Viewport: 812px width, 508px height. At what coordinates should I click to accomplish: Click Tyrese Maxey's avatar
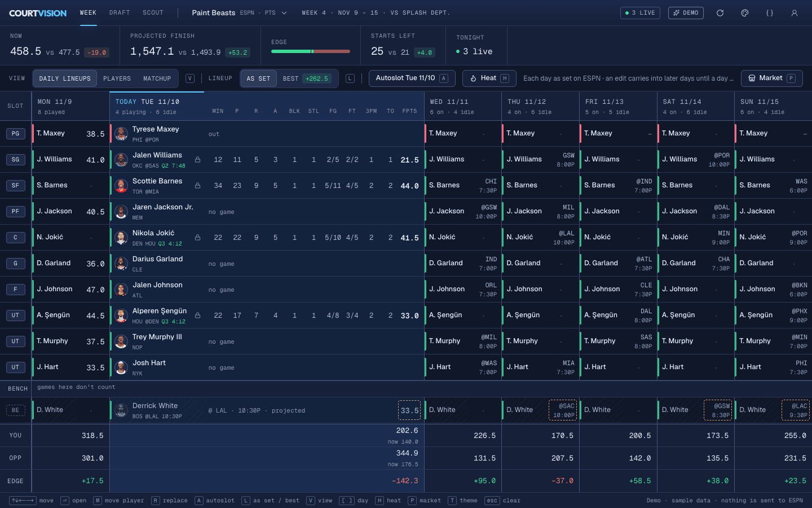(121, 134)
